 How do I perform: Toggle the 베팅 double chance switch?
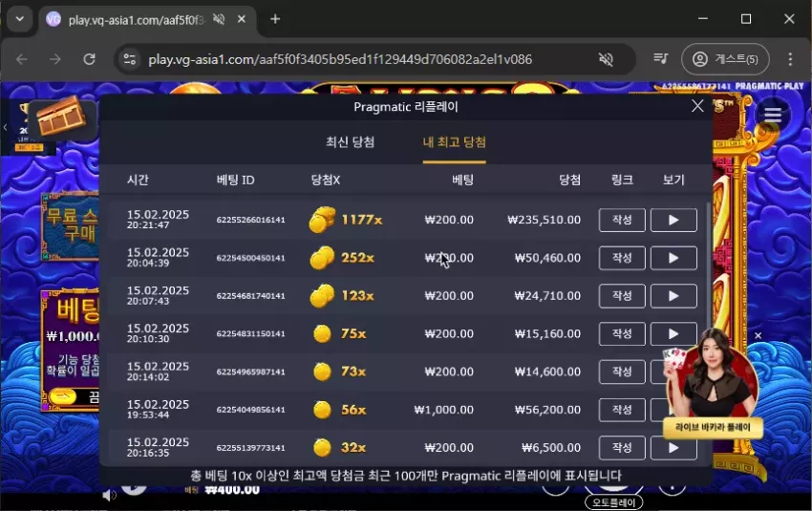point(63,397)
